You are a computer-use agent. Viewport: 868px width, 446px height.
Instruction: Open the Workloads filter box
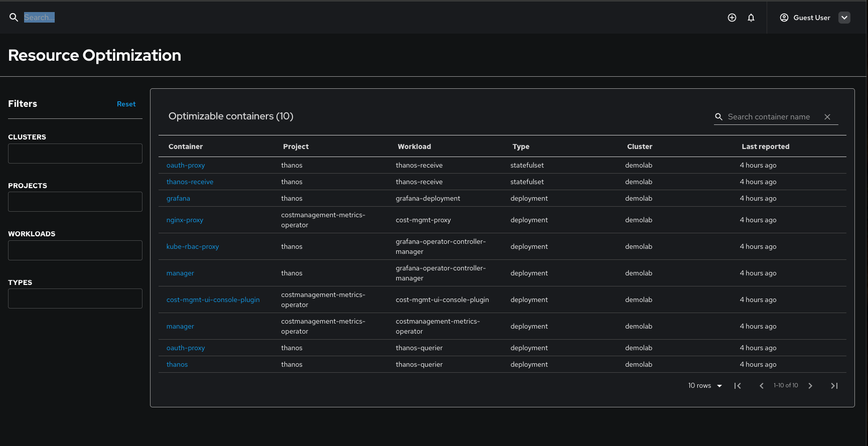[x=75, y=250]
